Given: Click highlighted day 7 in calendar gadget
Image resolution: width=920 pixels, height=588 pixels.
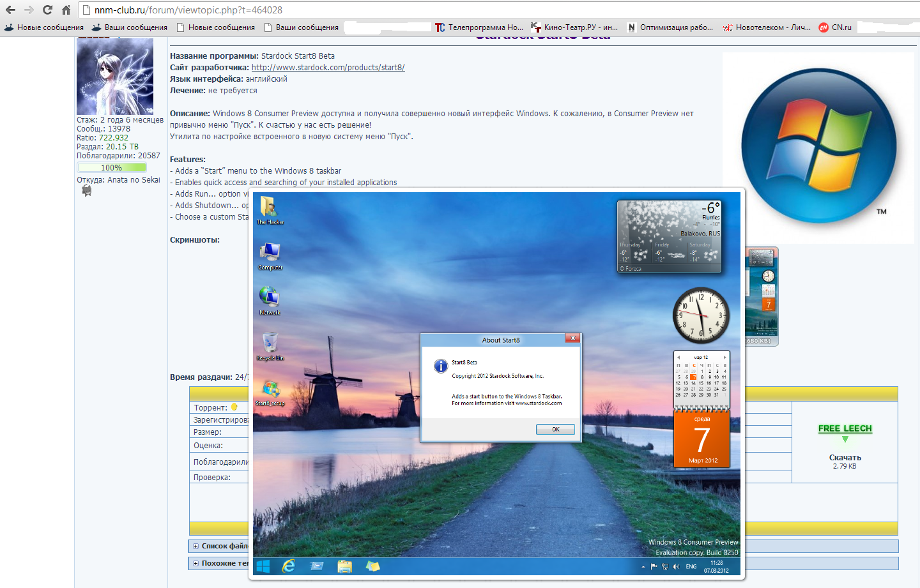Looking at the screenshot, I should (693, 377).
